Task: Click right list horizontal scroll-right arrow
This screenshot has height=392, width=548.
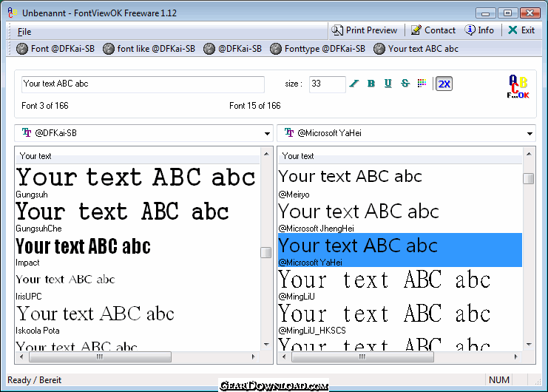Action: (x=516, y=356)
